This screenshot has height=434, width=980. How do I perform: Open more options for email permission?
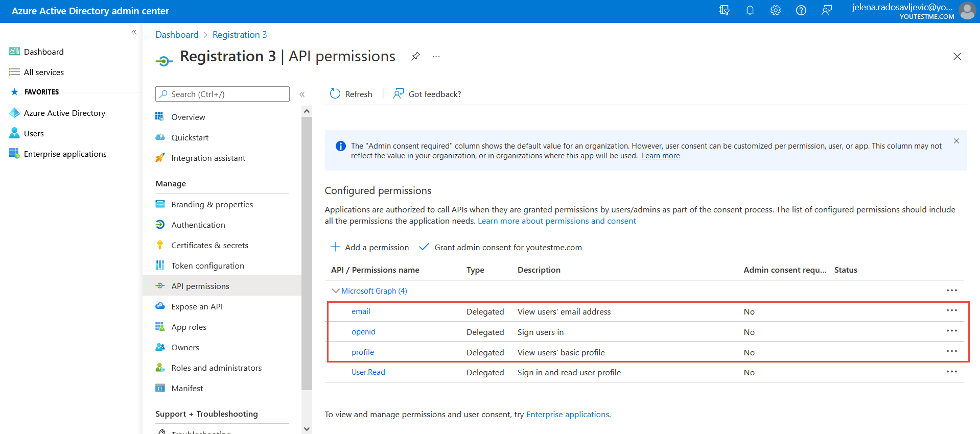[x=951, y=311]
